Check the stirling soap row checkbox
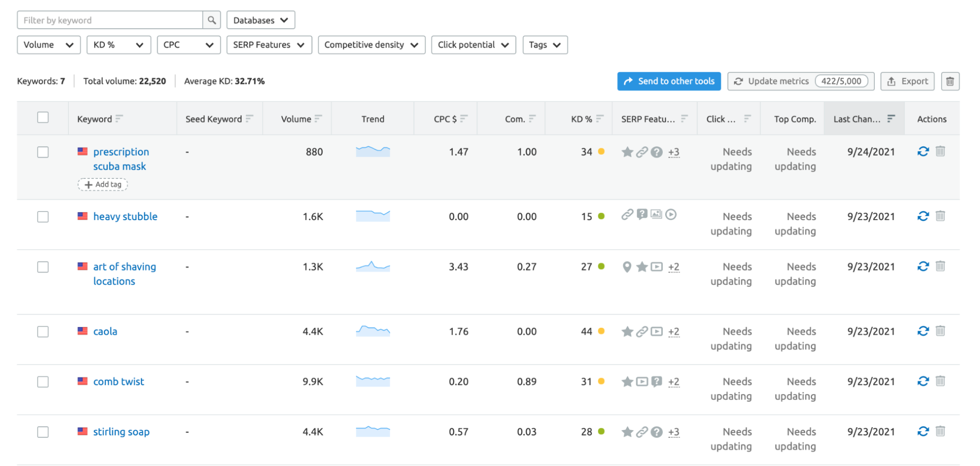The image size is (980, 466). pyautogui.click(x=43, y=432)
